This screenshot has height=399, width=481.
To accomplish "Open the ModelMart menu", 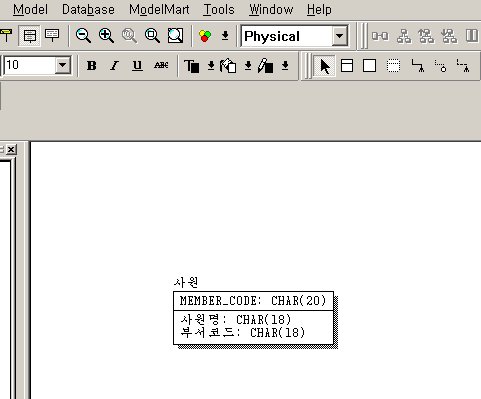I will pos(159,9).
